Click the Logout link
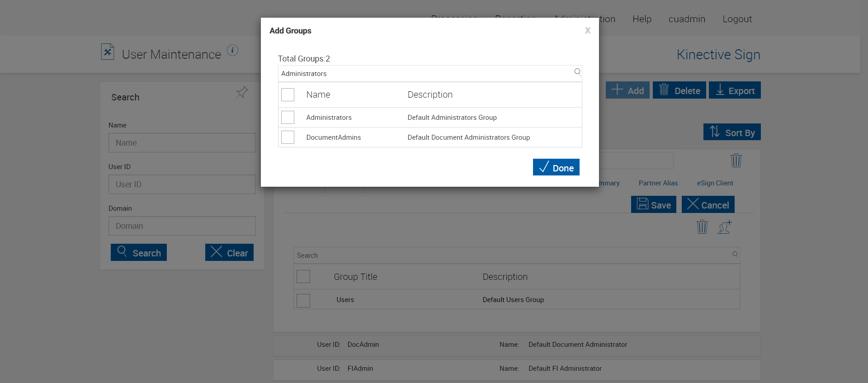 coord(737,19)
